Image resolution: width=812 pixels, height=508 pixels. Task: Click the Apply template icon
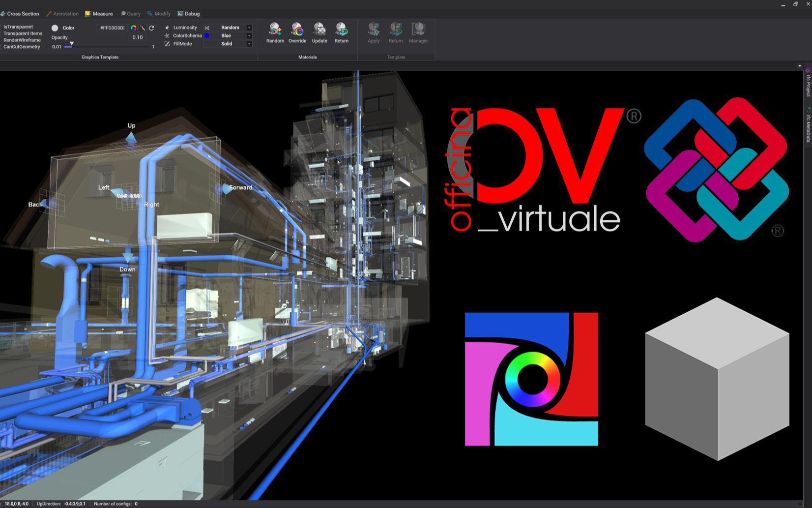click(374, 30)
